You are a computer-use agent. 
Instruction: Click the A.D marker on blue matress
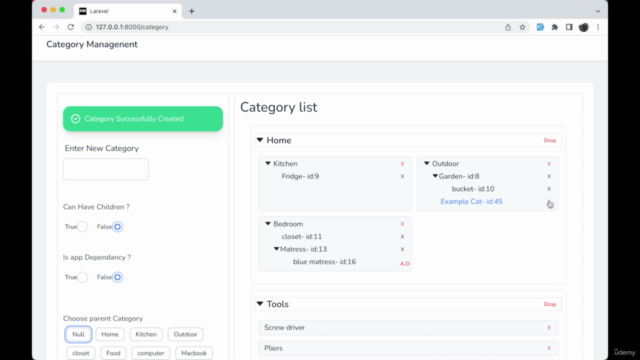pyautogui.click(x=404, y=264)
